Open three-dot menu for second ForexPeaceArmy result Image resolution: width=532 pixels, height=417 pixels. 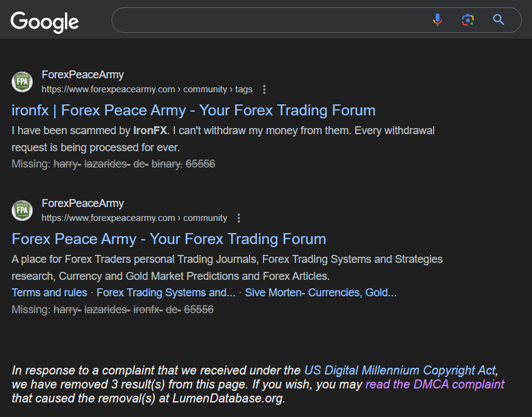(x=239, y=218)
